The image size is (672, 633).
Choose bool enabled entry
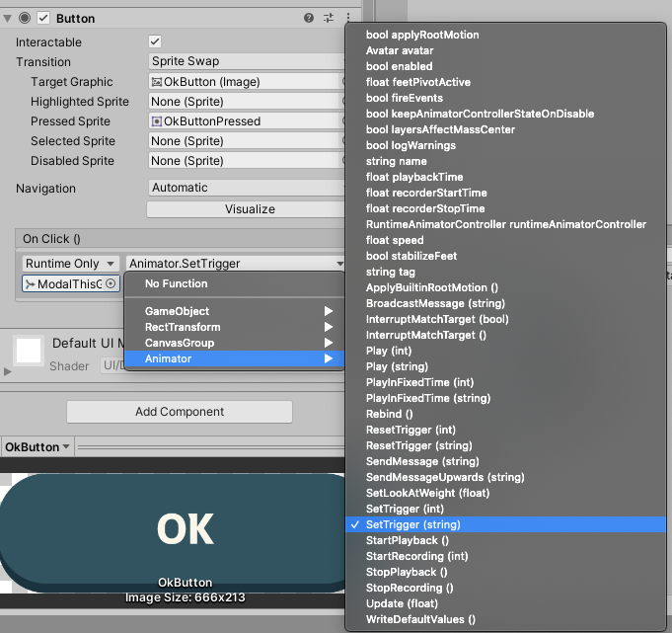tap(505, 66)
